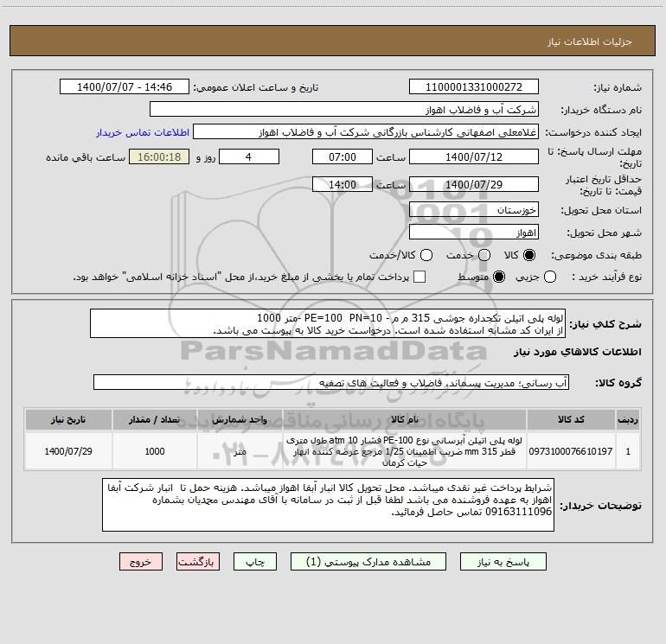Click price validity date 1400/07/29
The width and height of the screenshot is (666, 644).
474,184
